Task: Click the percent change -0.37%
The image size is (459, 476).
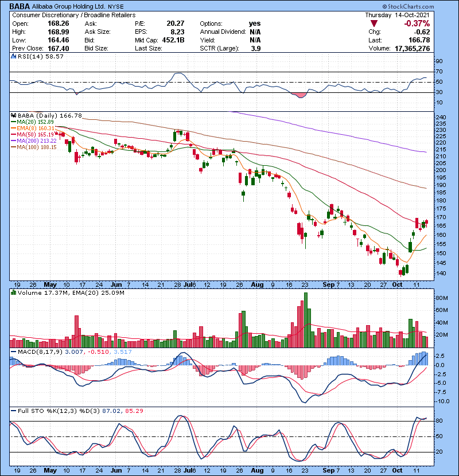Action: click(x=417, y=24)
